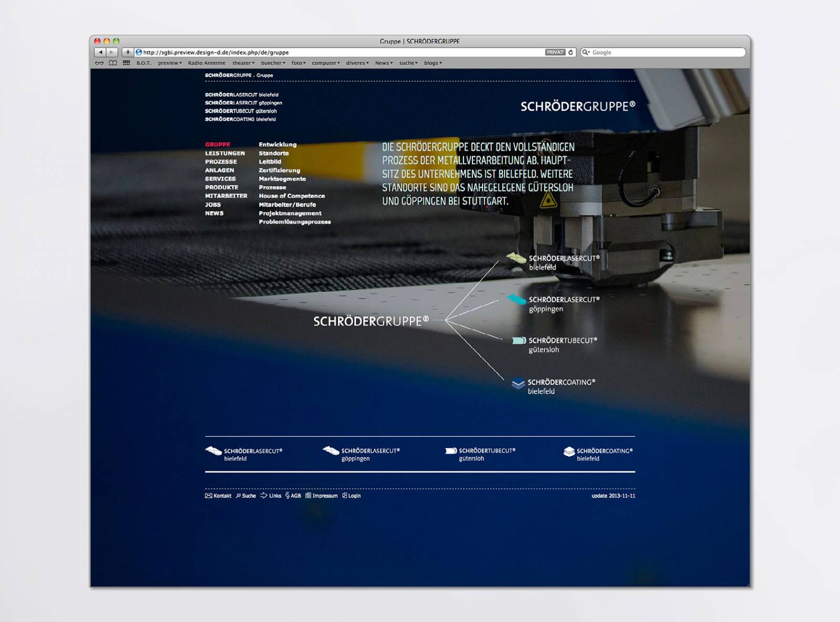Open the Reading List glasses icon

tap(99, 63)
